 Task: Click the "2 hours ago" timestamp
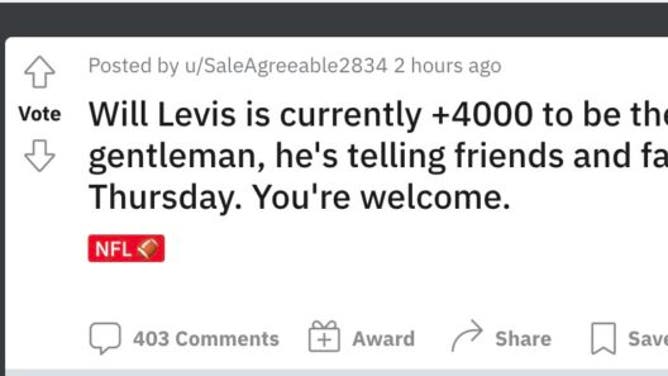447,66
